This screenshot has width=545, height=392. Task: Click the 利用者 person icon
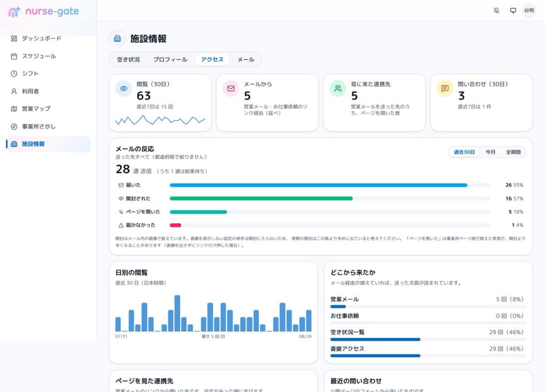14,91
